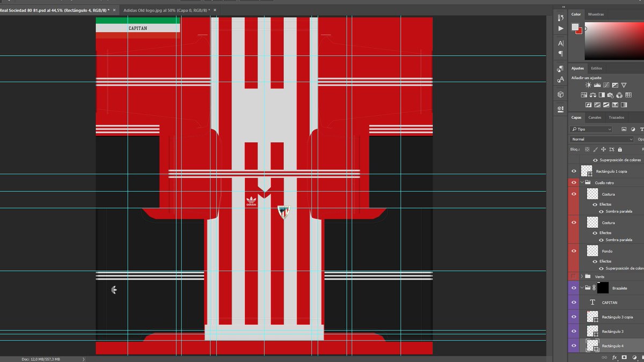Add a Vibrance adjustment

(624, 85)
